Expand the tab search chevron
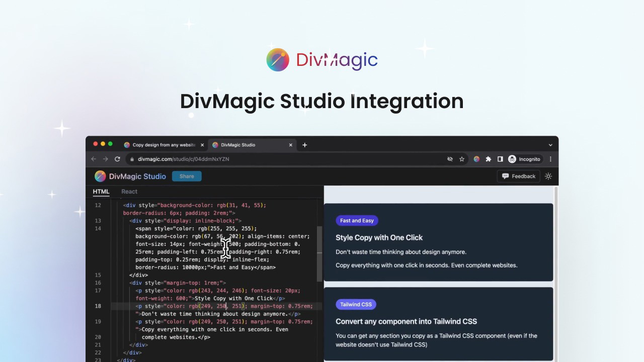 coord(550,145)
